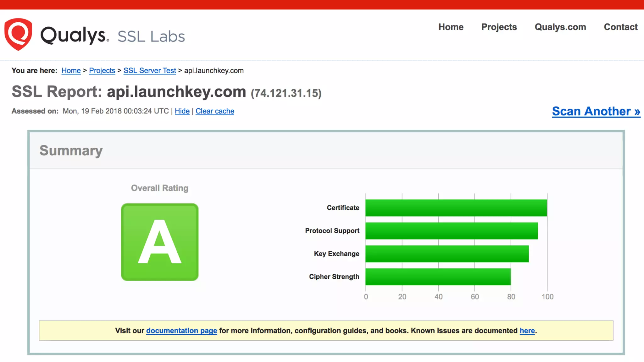Click the green A overall rating badge

160,242
